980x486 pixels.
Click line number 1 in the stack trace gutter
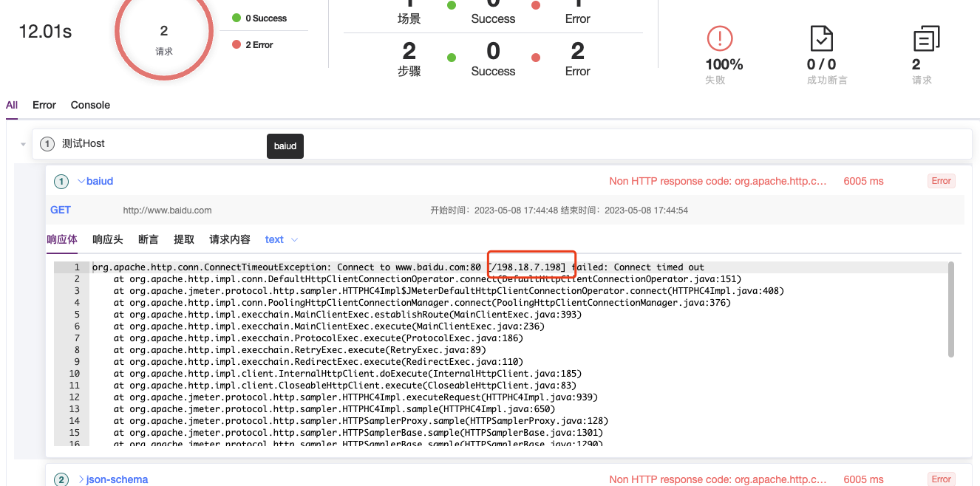pos(78,267)
